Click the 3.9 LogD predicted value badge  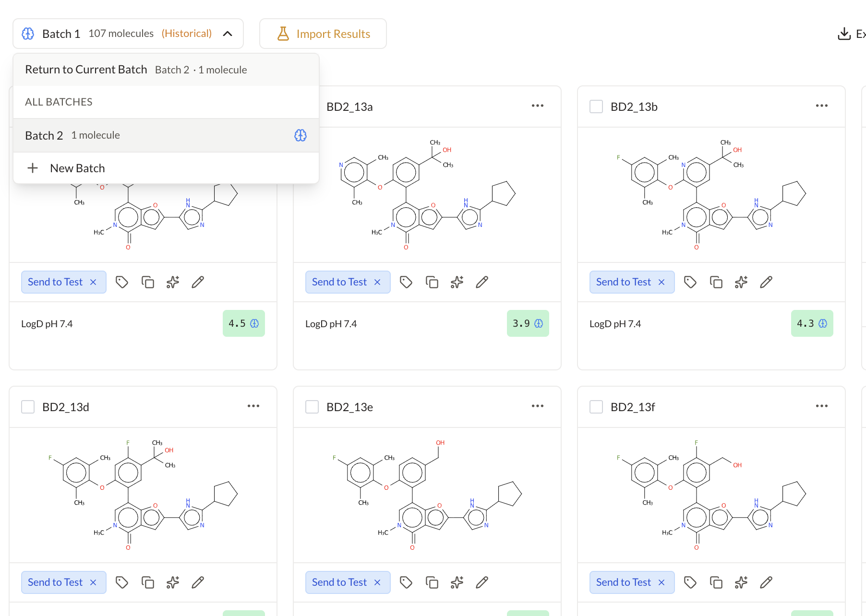point(528,323)
